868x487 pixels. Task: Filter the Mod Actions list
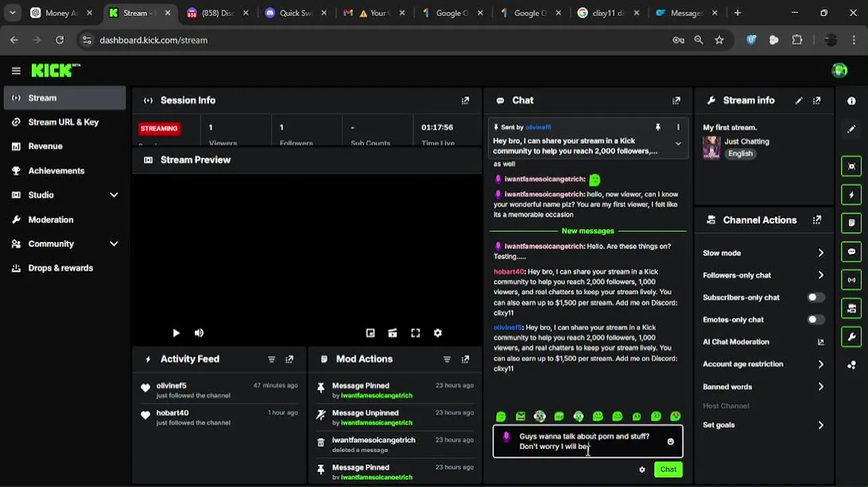(x=447, y=359)
